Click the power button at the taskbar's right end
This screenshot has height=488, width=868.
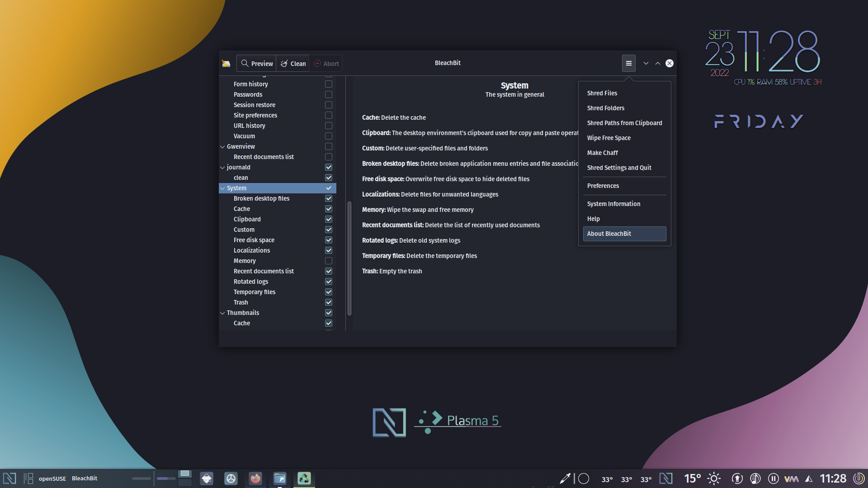point(859,479)
